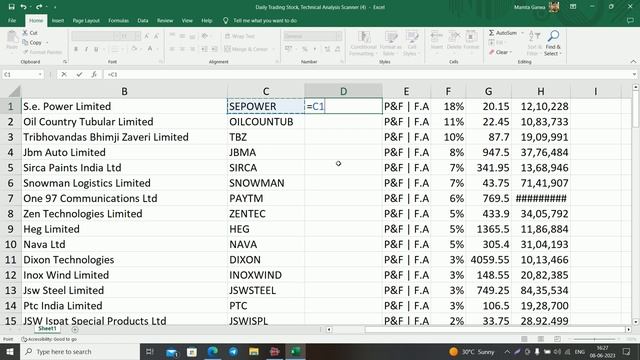Click the Select All corner triangle
This screenshot has height=360, width=640.
click(x=13, y=91)
